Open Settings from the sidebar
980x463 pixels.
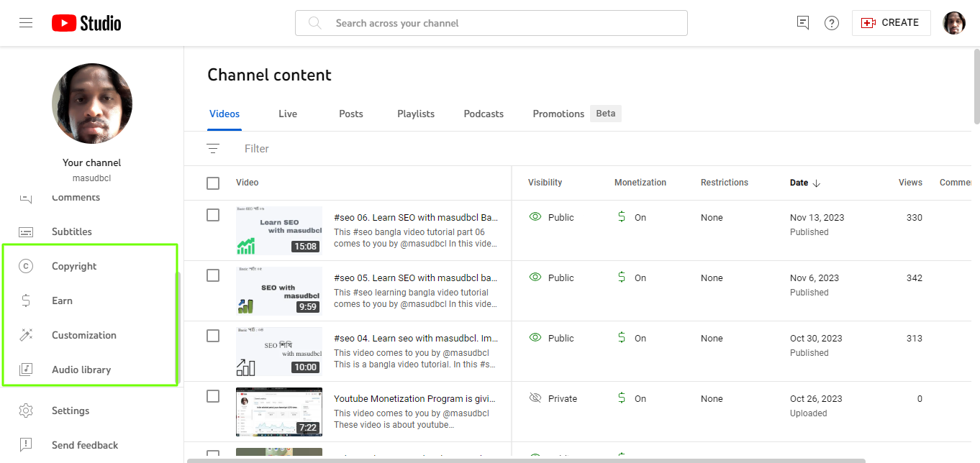pyautogui.click(x=92, y=411)
